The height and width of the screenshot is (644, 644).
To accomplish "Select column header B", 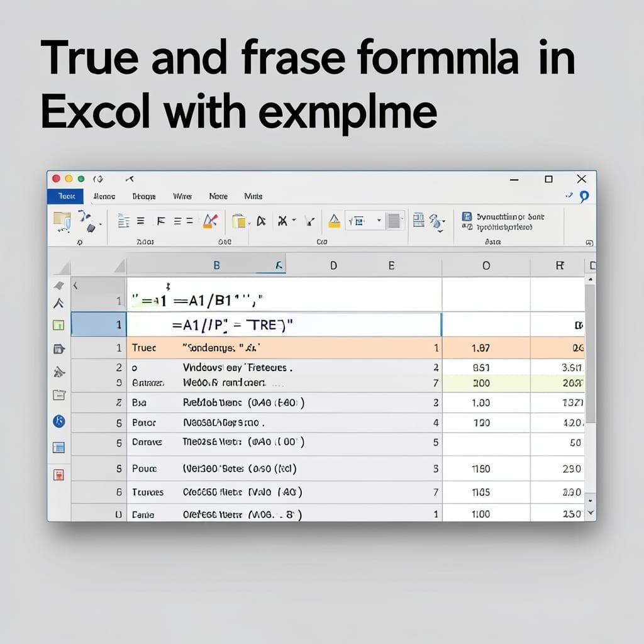I will coord(216,265).
